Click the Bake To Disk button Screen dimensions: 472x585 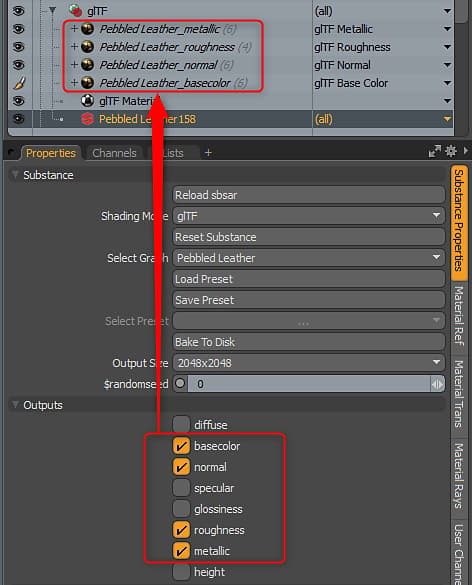(x=309, y=342)
